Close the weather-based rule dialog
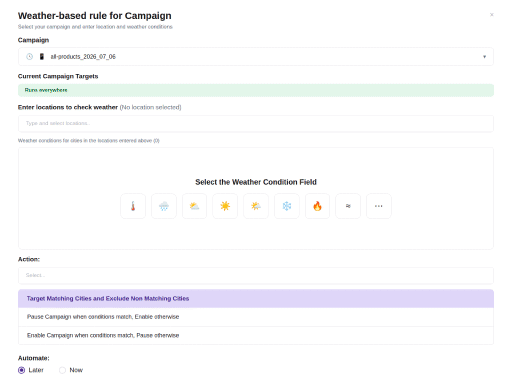Image resolution: width=512 pixels, height=384 pixels. coord(492,15)
